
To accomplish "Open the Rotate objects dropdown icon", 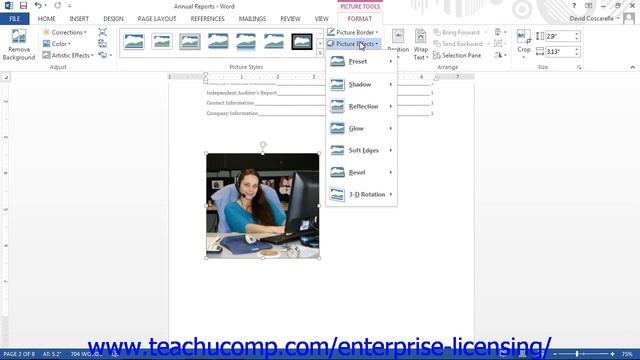I will tap(500, 55).
